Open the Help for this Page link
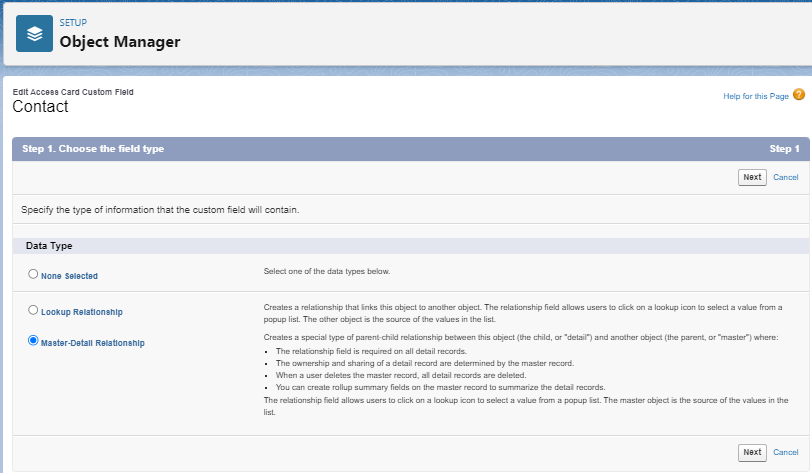This screenshot has width=812, height=473. click(x=756, y=96)
